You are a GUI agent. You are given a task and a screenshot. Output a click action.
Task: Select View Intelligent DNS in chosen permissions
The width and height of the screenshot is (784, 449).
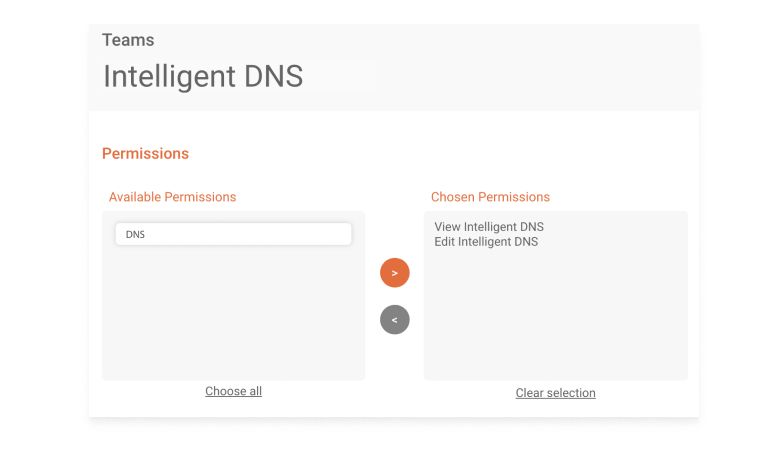tap(488, 226)
